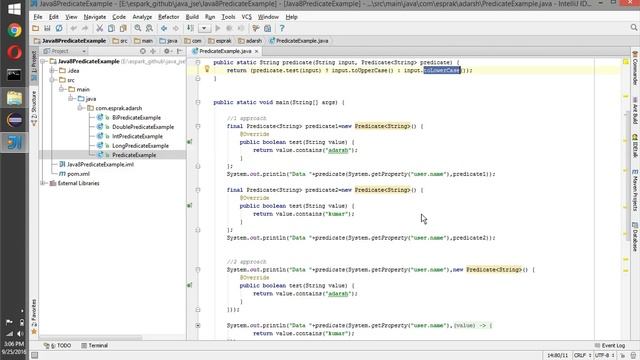640x360 pixels.
Task: Collapse the com.esprak.adarsh package node
Action: click(80, 108)
